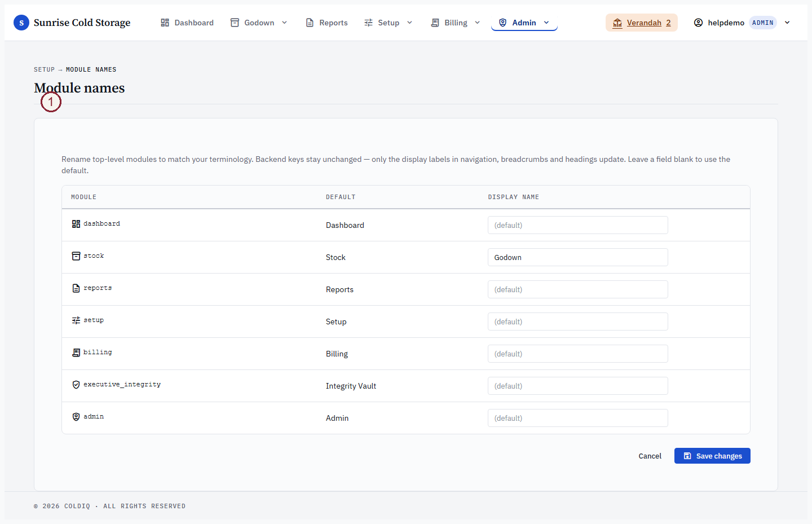Focus the dashboard display name field
Viewport: 812px width, 524px height.
coord(577,225)
